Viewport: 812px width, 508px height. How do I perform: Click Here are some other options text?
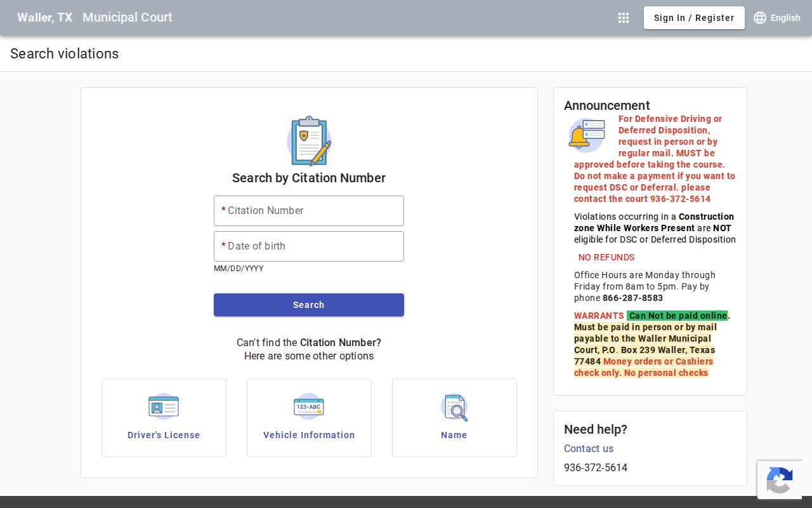(x=309, y=356)
